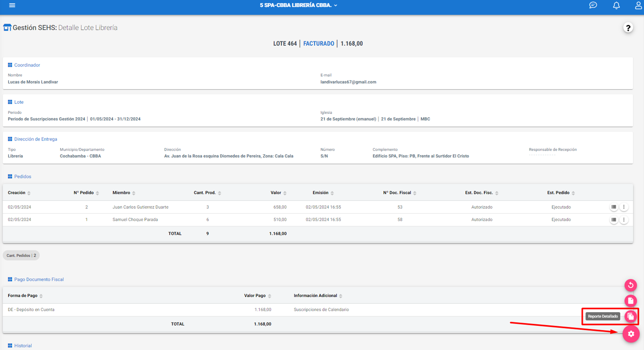644x350 pixels.
Task: Click Pedidos total value 1.168,00
Action: (x=278, y=234)
